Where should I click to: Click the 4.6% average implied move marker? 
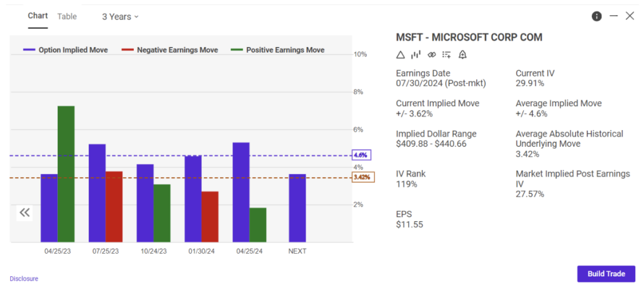(x=362, y=155)
